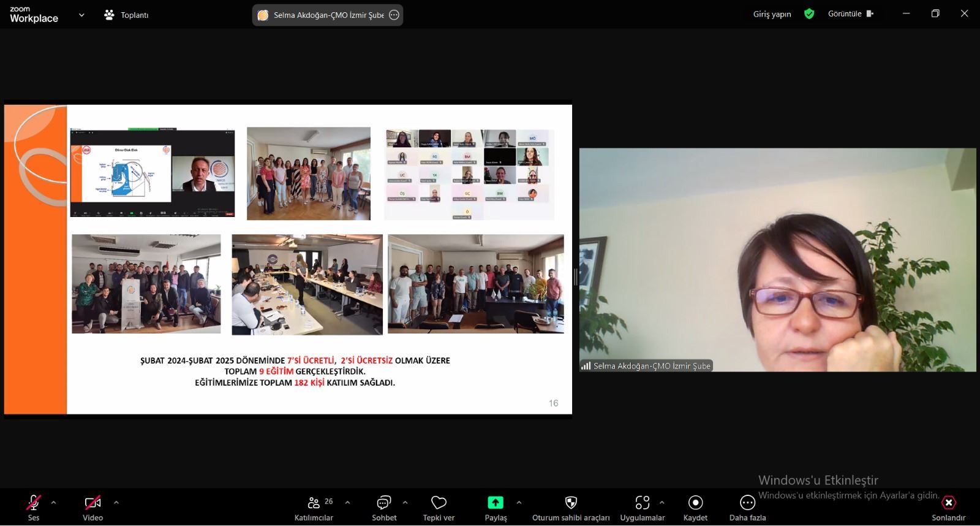Open the Sohbet chat panel
The image size is (980, 526).
coord(384,503)
